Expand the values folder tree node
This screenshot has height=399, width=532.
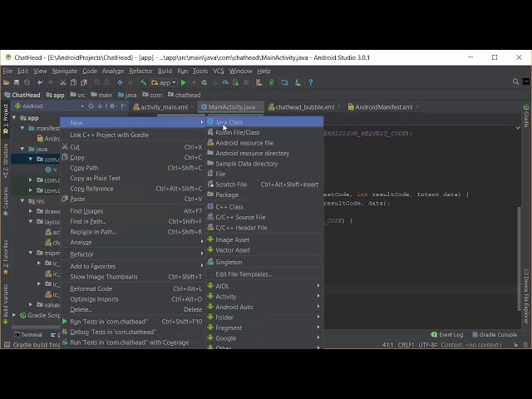31,304
